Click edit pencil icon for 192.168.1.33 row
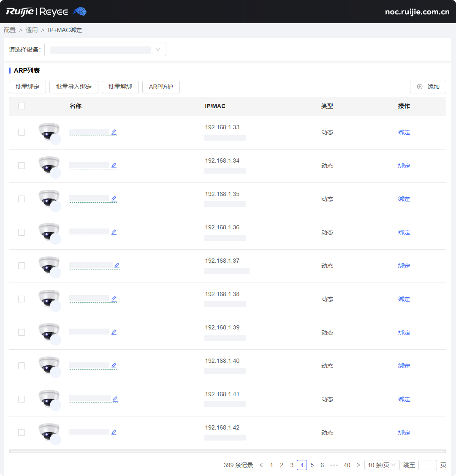This screenshot has height=476, width=456. point(114,132)
